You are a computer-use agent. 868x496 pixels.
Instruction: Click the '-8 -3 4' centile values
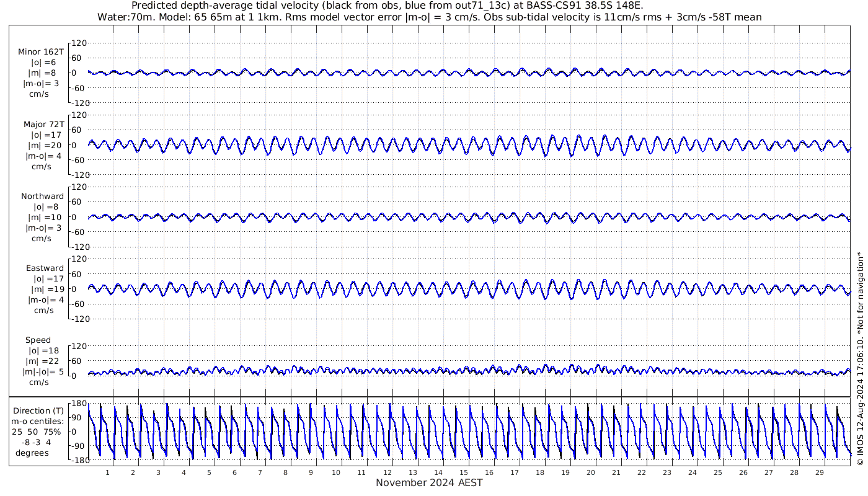click(38, 443)
